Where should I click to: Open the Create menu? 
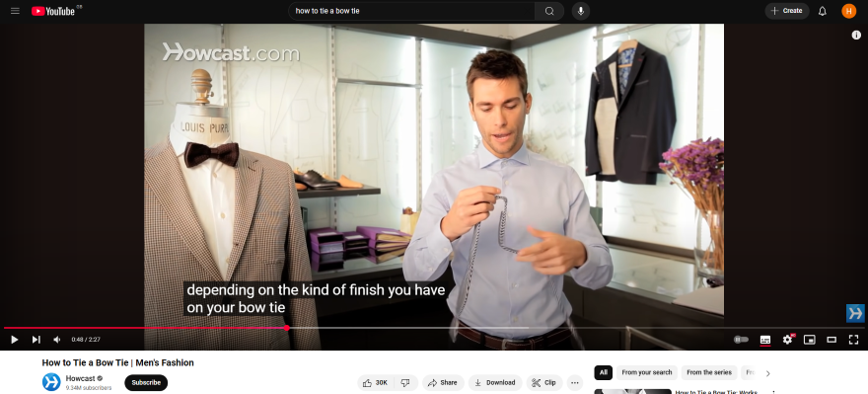pyautogui.click(x=787, y=11)
